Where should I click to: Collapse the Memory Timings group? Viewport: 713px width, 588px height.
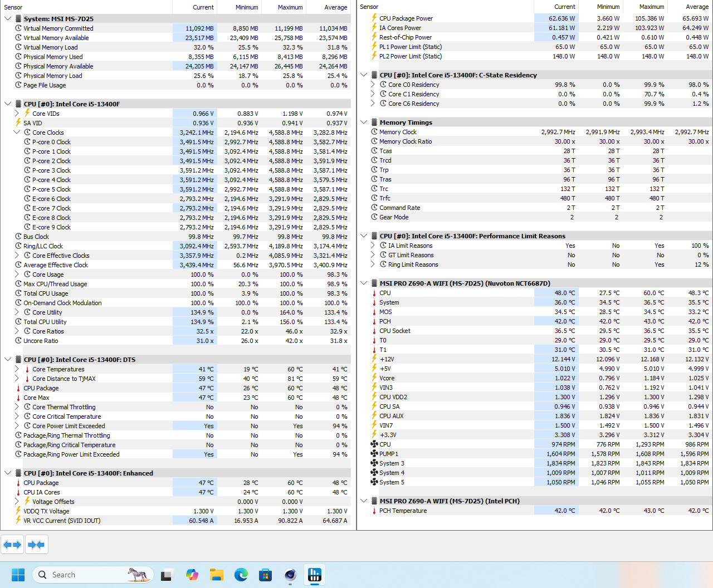coord(364,122)
